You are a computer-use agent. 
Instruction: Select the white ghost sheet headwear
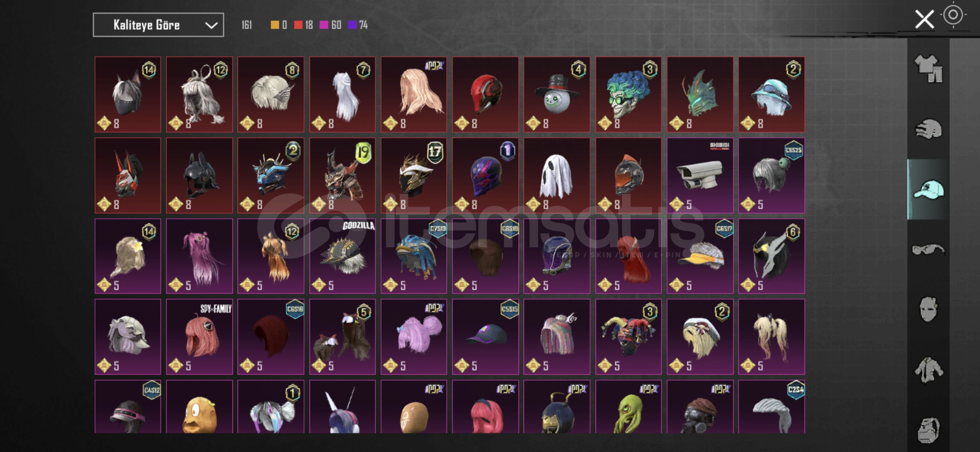(x=557, y=175)
